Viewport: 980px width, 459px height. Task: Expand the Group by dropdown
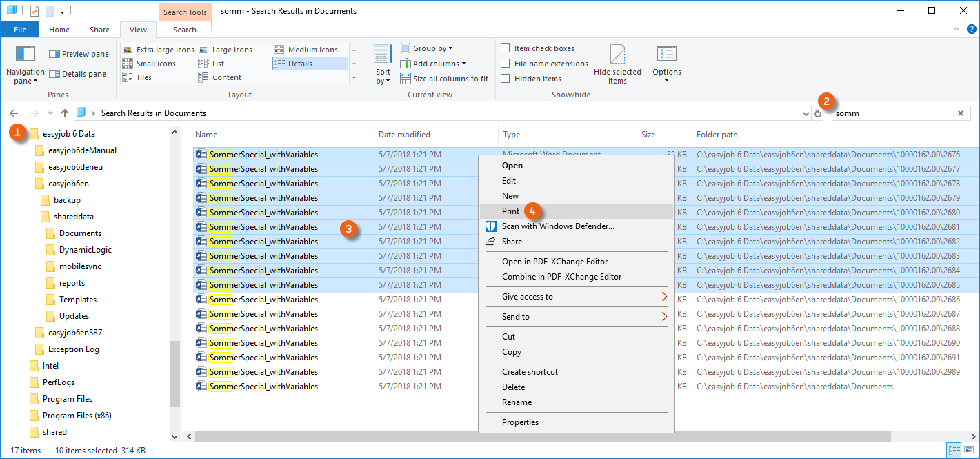[432, 48]
